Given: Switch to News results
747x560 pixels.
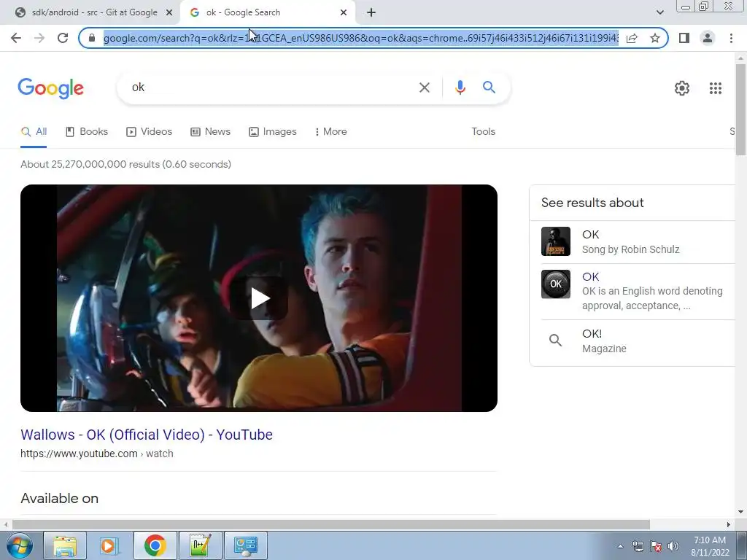Looking at the screenshot, I should click(x=210, y=132).
